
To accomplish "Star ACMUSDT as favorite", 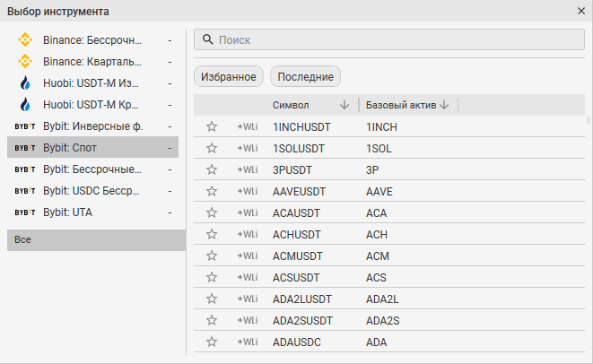I will coord(212,256).
